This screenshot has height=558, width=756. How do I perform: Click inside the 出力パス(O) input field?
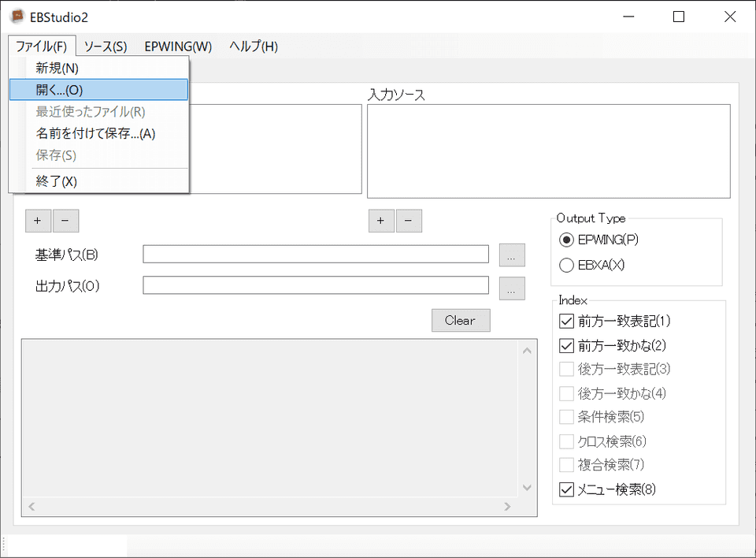[315, 285]
